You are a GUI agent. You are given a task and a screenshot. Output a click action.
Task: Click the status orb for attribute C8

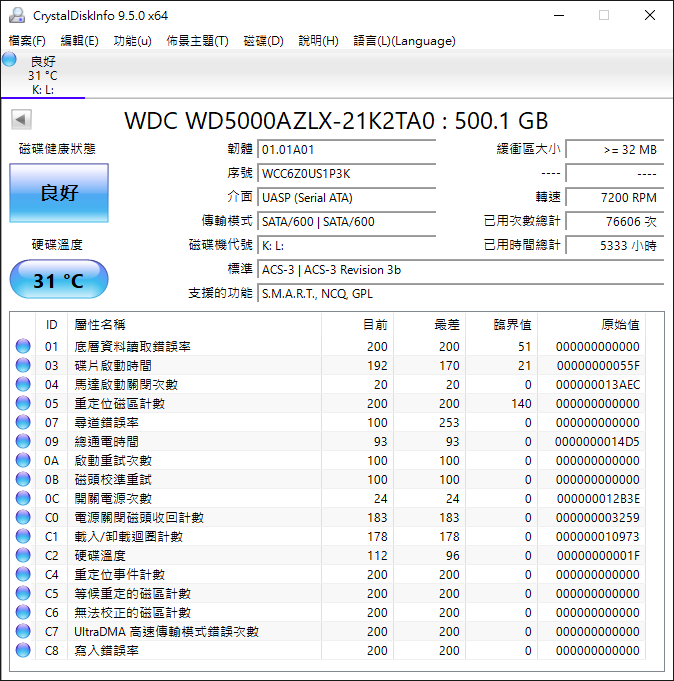[23, 650]
